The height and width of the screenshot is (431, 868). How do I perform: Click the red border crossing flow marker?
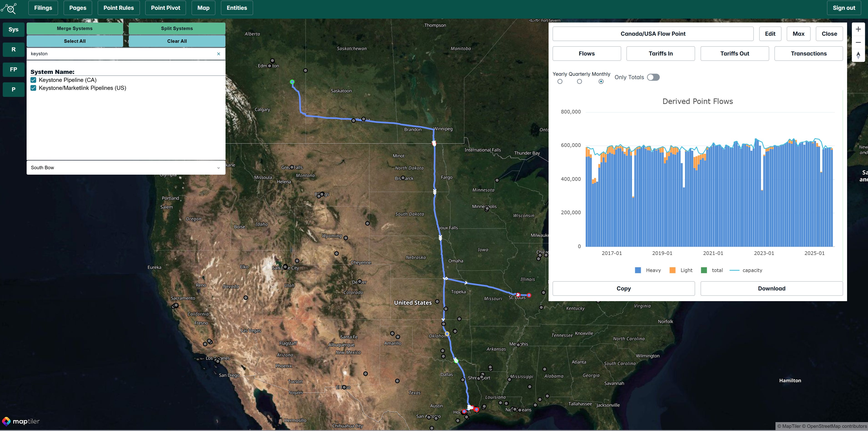(434, 144)
